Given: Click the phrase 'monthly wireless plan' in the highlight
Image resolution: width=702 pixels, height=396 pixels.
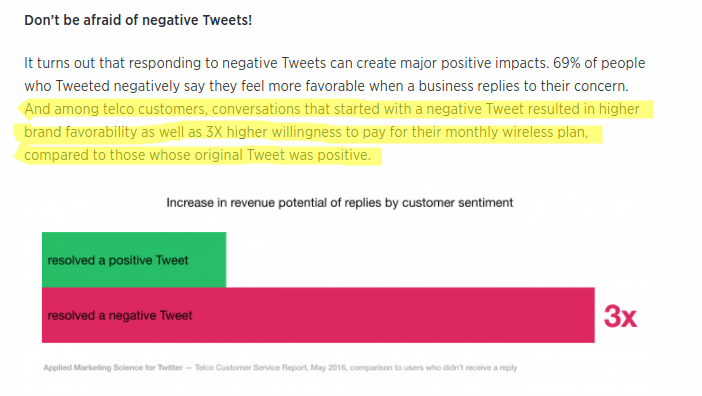Looking at the screenshot, I should [x=516, y=132].
